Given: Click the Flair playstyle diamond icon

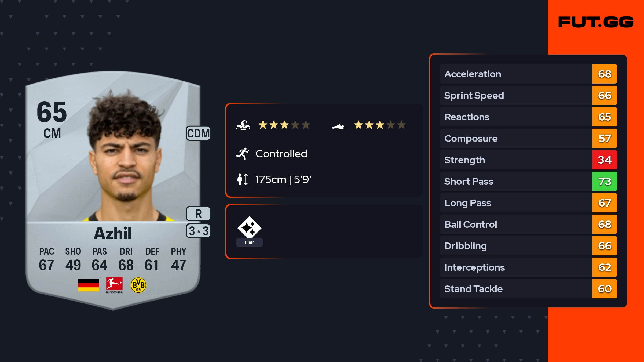Looking at the screenshot, I should click(x=249, y=227).
